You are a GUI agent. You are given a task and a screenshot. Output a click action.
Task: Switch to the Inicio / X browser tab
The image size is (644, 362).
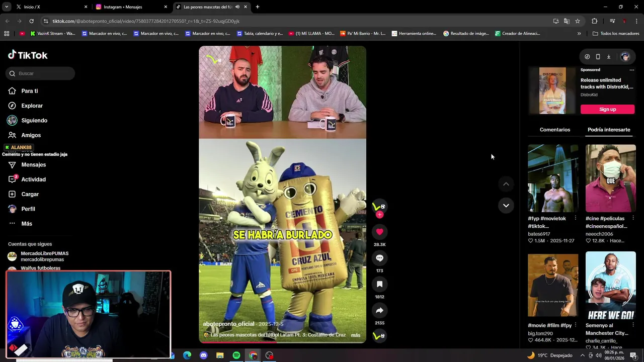click(50, 7)
